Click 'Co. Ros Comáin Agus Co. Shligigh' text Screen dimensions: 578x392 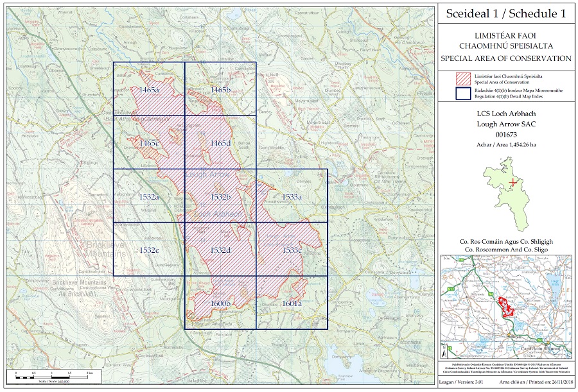click(506, 242)
